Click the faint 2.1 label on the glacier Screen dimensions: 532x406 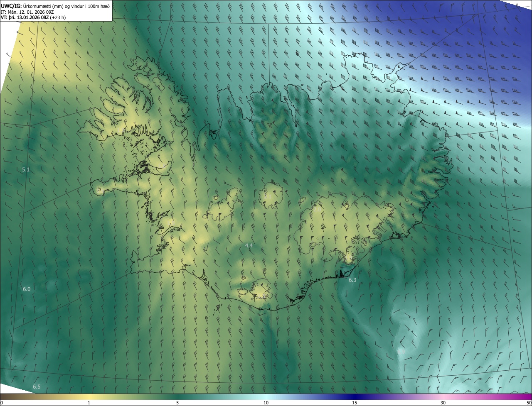pyautogui.click(x=268, y=197)
